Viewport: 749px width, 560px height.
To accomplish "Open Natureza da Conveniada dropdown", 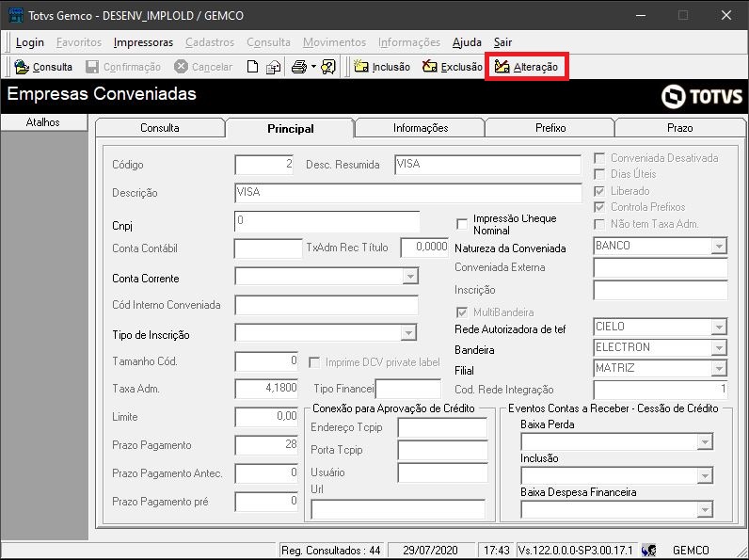I will [x=719, y=246].
